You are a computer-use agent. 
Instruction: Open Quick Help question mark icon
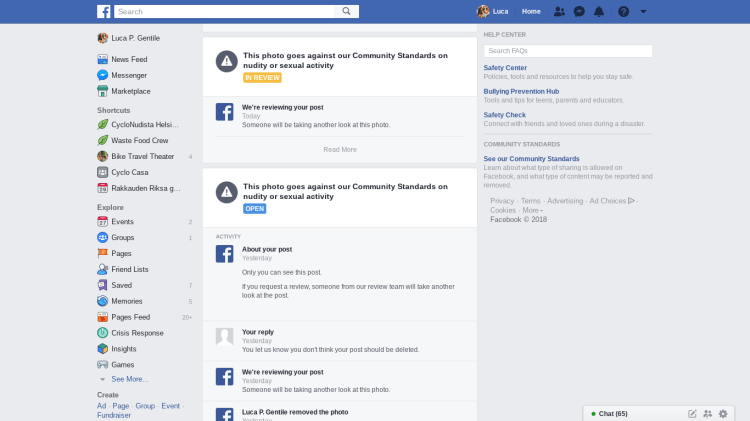pos(623,11)
